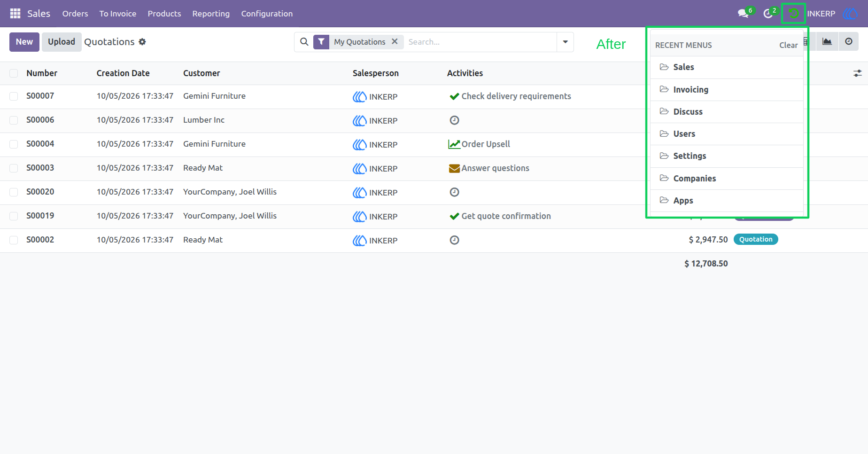Click the clock activity icon for S00020
Viewport: 868px width, 454px height.
454,192
